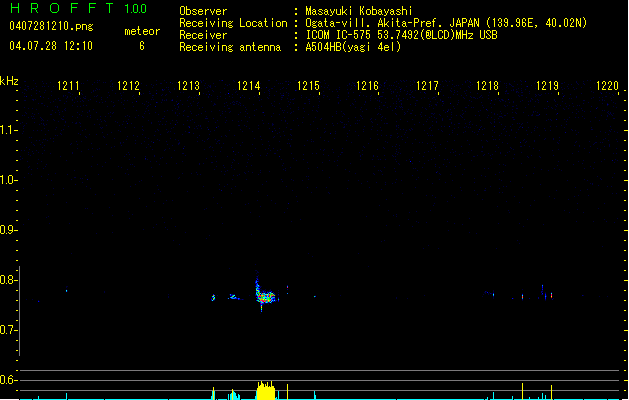
Task: Click the 1217 time axis marker
Action: 427,86
